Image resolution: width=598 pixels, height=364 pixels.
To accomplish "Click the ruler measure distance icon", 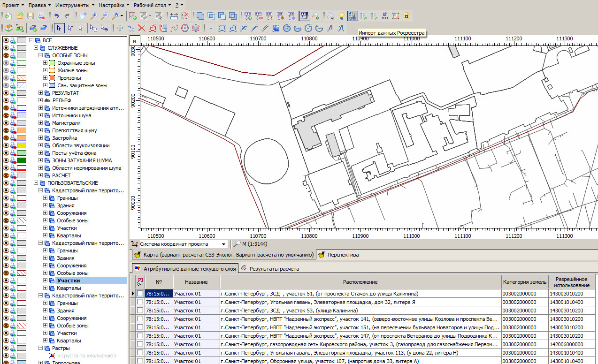I will 174,16.
